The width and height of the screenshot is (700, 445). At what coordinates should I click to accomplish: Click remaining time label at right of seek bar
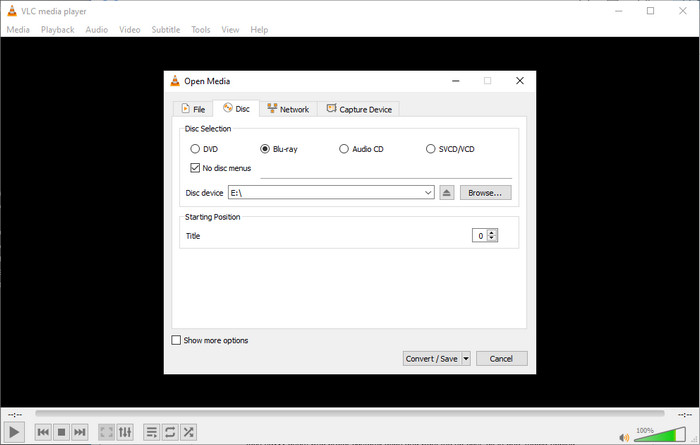coord(684,415)
